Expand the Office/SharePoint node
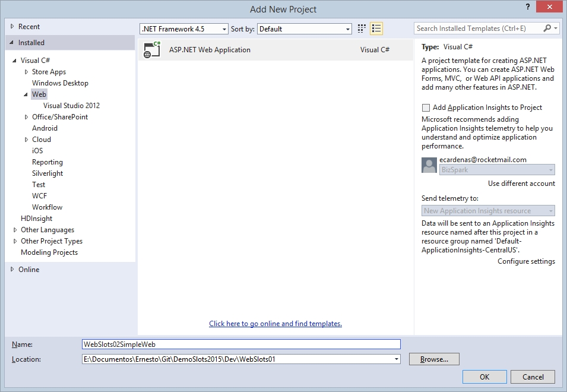Image resolution: width=567 pixels, height=392 pixels. 26,117
